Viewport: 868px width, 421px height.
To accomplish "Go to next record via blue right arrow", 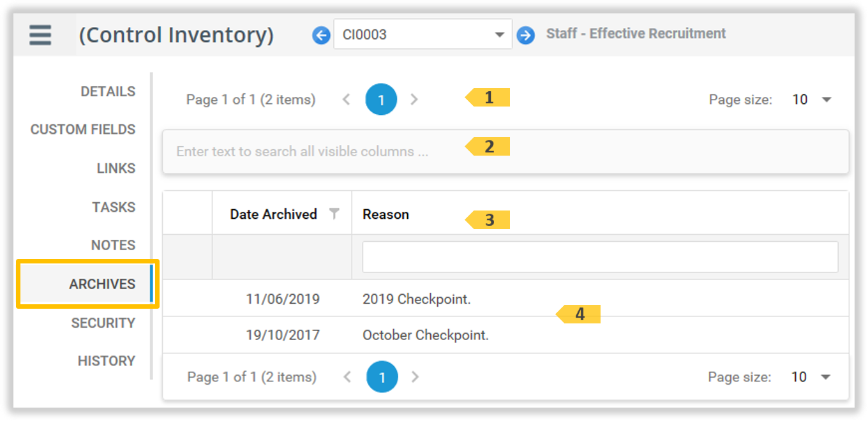I will pos(526,35).
